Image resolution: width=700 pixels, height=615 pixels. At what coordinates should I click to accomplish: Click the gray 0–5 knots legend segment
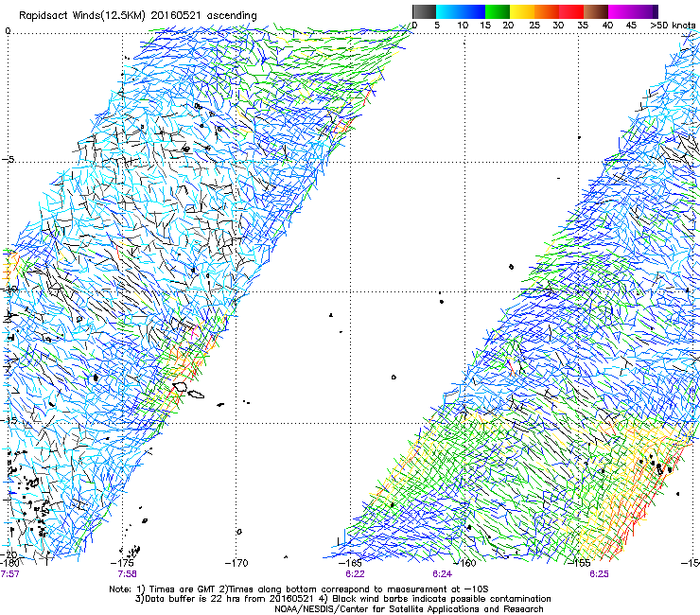pos(424,11)
